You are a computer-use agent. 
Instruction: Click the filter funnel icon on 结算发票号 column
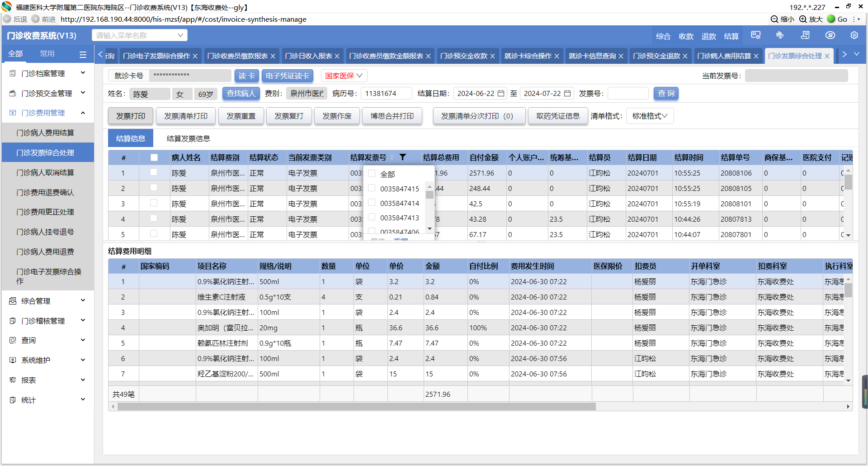tap(402, 157)
